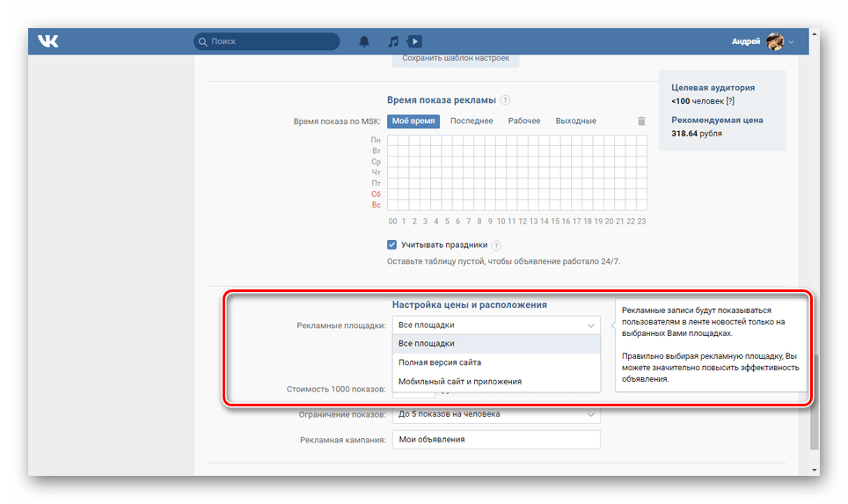Open the Ограничение показов dropdown
Screen dimensions: 848x504
496,414
